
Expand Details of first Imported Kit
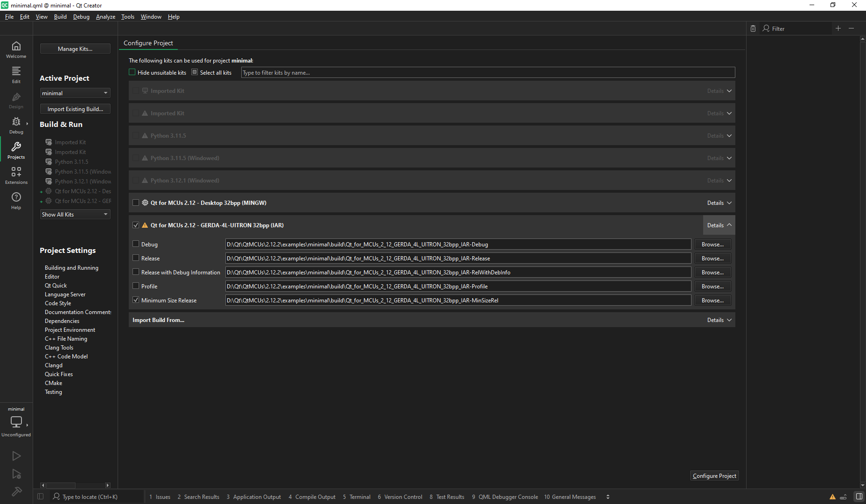(x=719, y=91)
